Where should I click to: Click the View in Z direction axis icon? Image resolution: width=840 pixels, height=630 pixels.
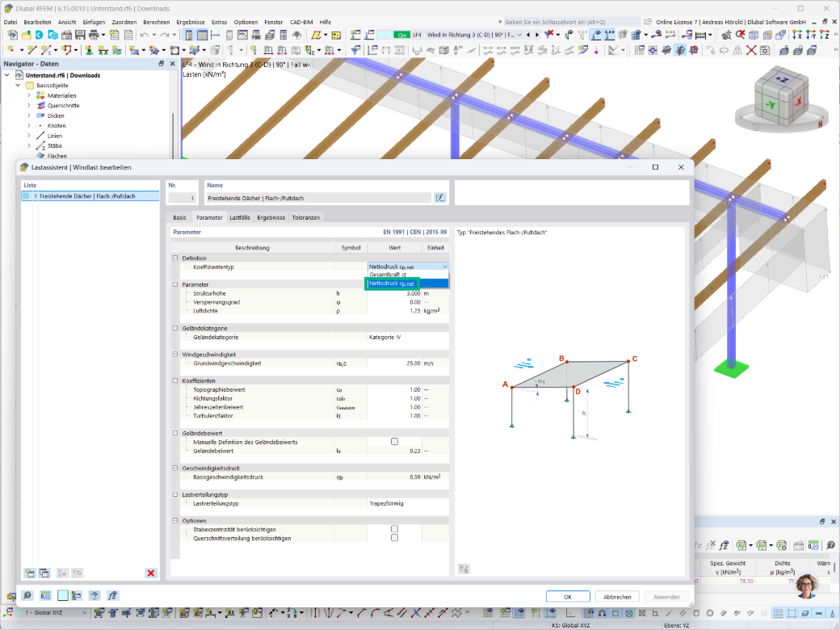coord(825,35)
